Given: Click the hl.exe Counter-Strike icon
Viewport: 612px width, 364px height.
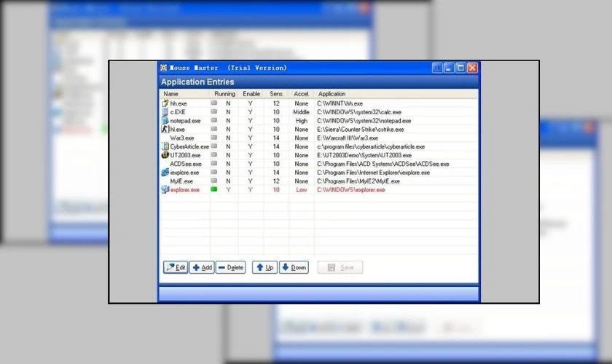Looking at the screenshot, I should 165,129.
